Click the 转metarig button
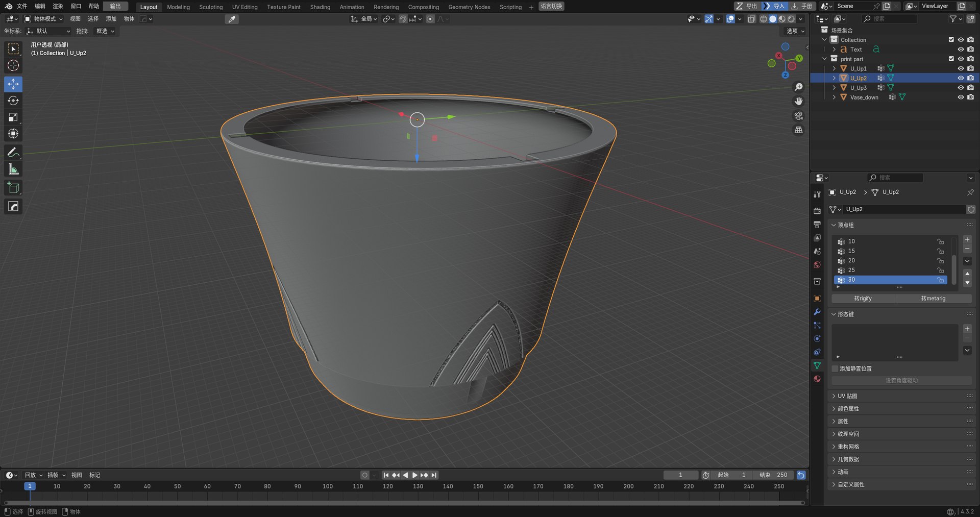This screenshot has width=980, height=517. pos(934,299)
